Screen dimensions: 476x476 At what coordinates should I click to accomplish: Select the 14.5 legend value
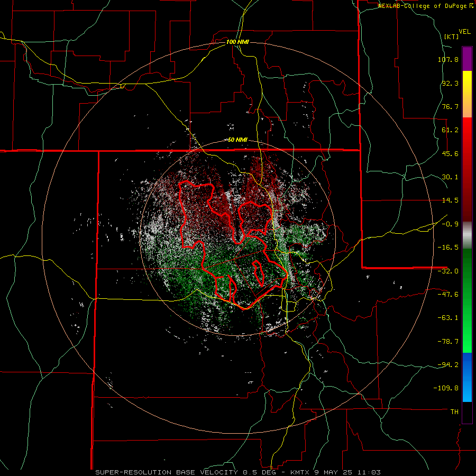[450, 200]
